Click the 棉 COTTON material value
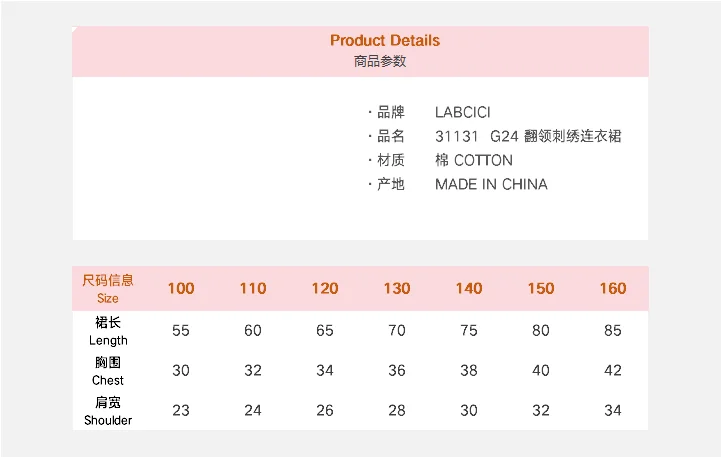Image resolution: width=721 pixels, height=457 pixels. tap(473, 160)
